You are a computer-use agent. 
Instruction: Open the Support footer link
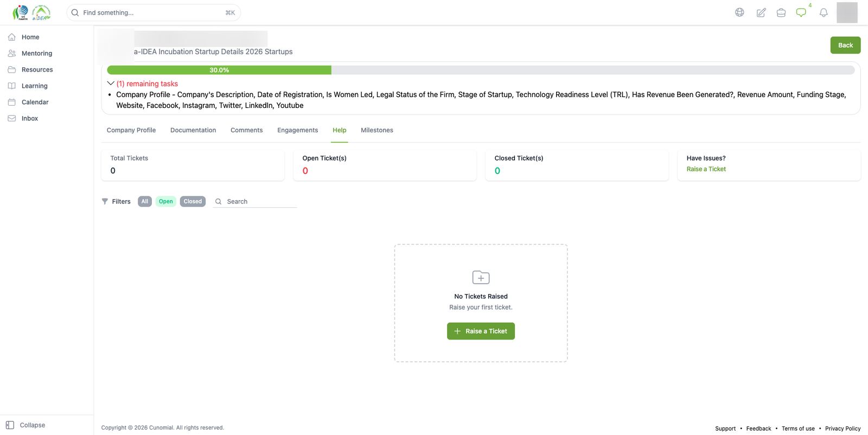pos(725,428)
